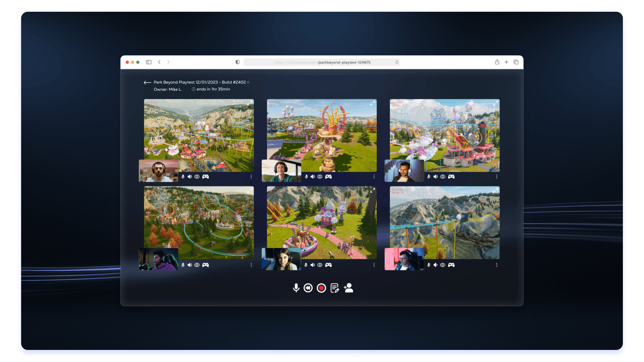Image resolution: width=644 pixels, height=362 pixels.
Task: Click the browser back chevron
Action: click(159, 62)
